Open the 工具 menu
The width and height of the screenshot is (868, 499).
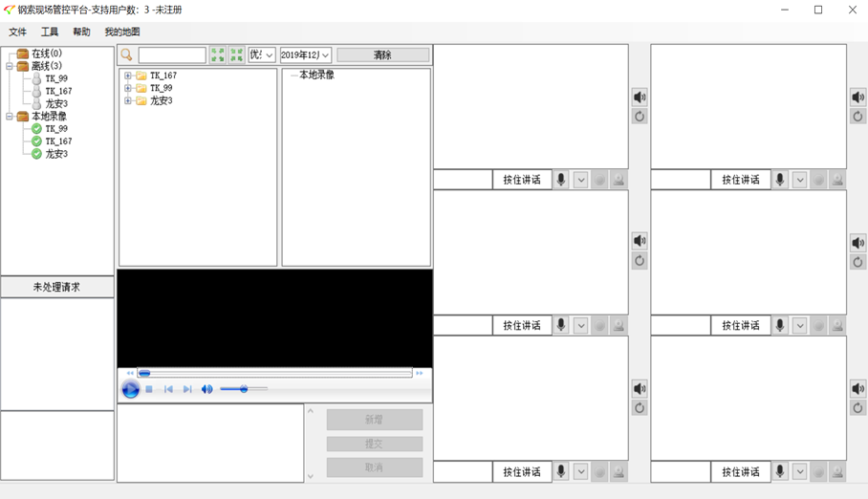point(50,32)
